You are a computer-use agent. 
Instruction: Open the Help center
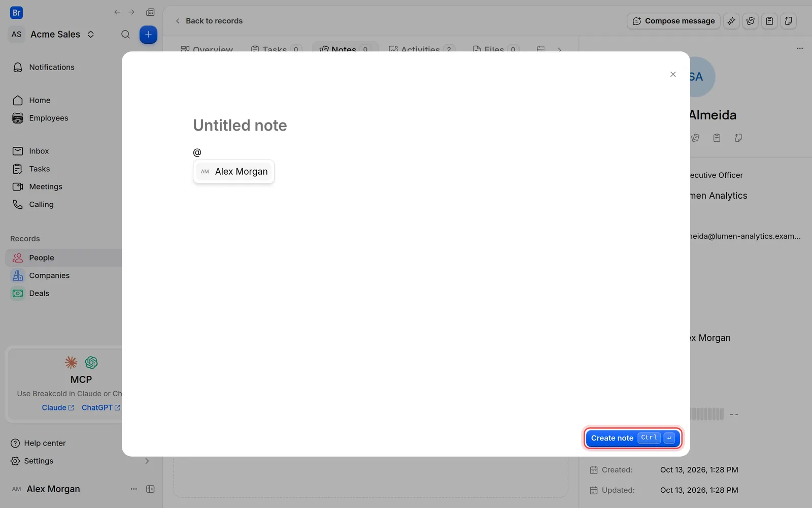(39, 443)
